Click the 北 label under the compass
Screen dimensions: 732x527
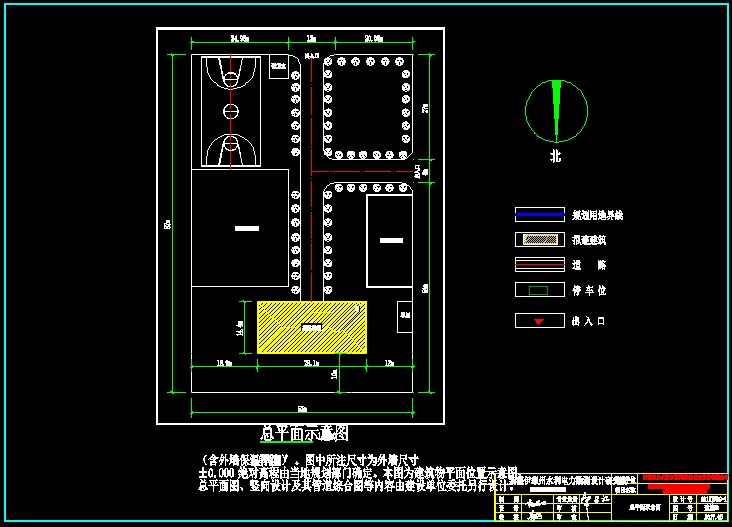555,157
